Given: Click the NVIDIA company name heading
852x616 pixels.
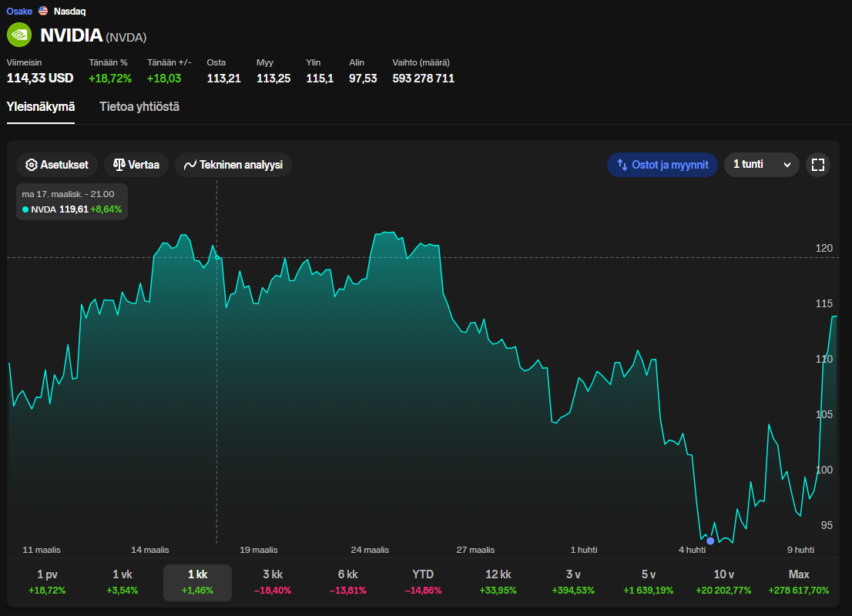Looking at the screenshot, I should tap(71, 35).
